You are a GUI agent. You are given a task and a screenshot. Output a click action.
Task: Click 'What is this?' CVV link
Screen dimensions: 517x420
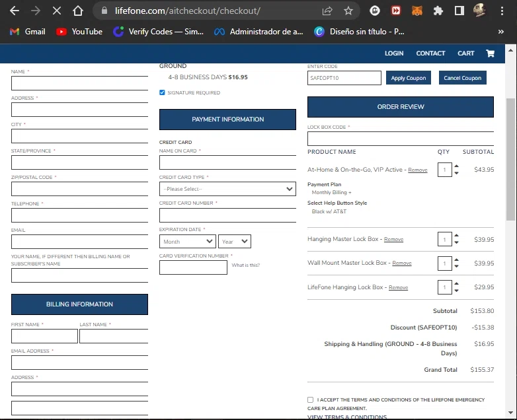coord(246,265)
